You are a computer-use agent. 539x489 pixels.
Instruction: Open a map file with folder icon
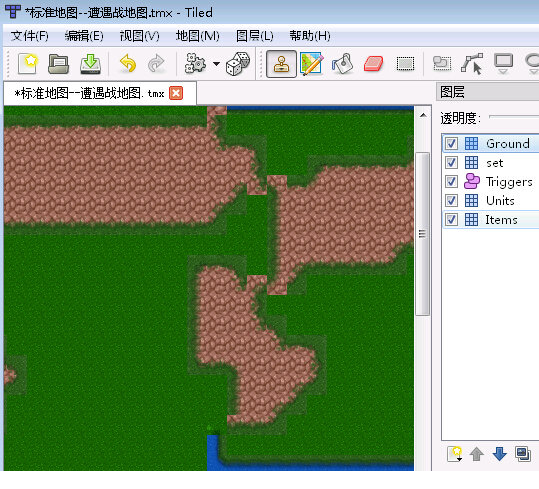pos(58,64)
